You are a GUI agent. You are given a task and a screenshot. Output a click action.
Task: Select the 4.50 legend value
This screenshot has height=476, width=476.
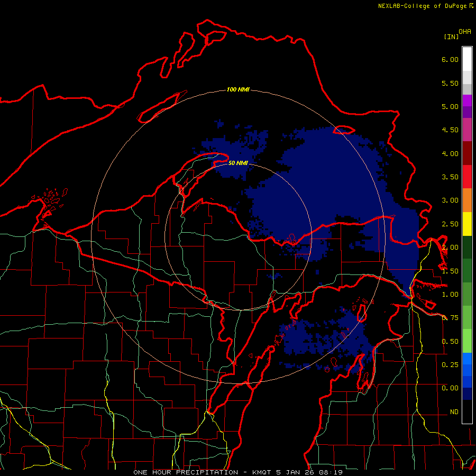tap(450, 130)
